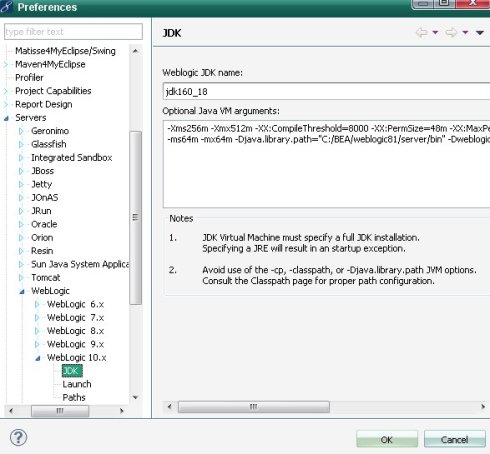Expand the WebLogic 6.x node
The height and width of the screenshot is (454, 490).
click(x=37, y=304)
